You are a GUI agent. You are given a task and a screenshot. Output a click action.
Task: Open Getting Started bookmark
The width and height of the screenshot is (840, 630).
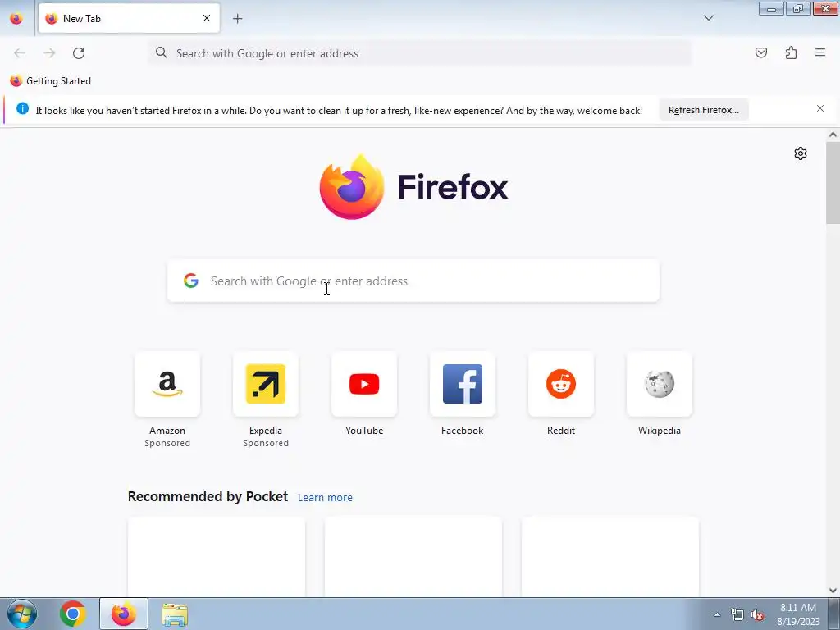pos(51,81)
